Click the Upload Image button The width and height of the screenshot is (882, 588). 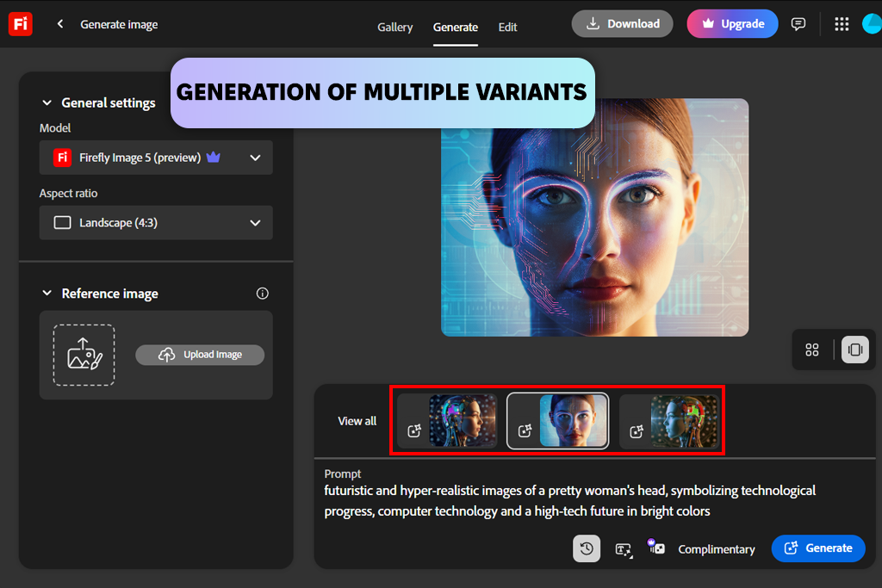tap(200, 355)
